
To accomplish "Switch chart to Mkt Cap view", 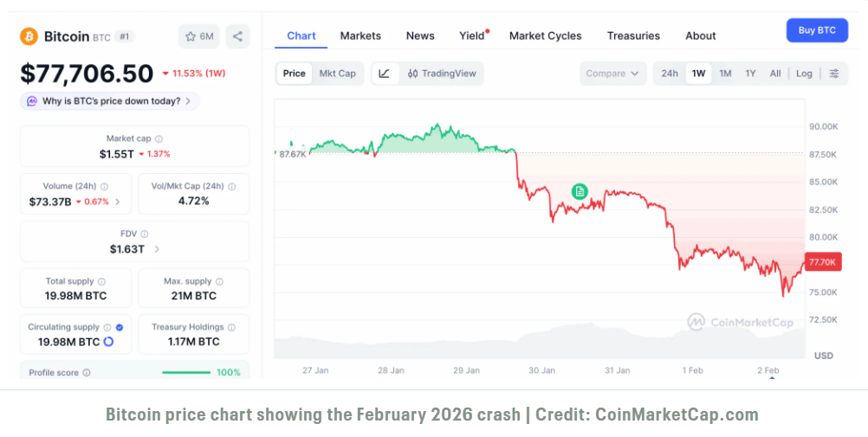I will click(337, 74).
